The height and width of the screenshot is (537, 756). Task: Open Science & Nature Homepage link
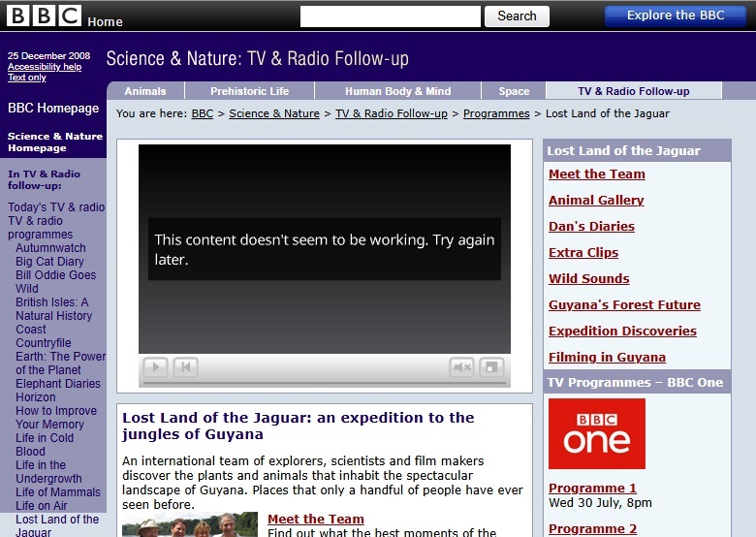pyautogui.click(x=55, y=142)
